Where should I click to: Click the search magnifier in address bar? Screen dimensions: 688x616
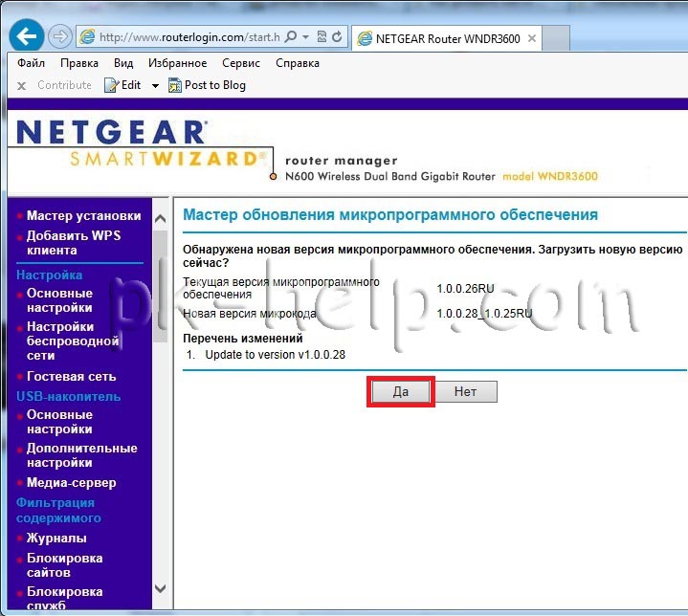point(291,37)
